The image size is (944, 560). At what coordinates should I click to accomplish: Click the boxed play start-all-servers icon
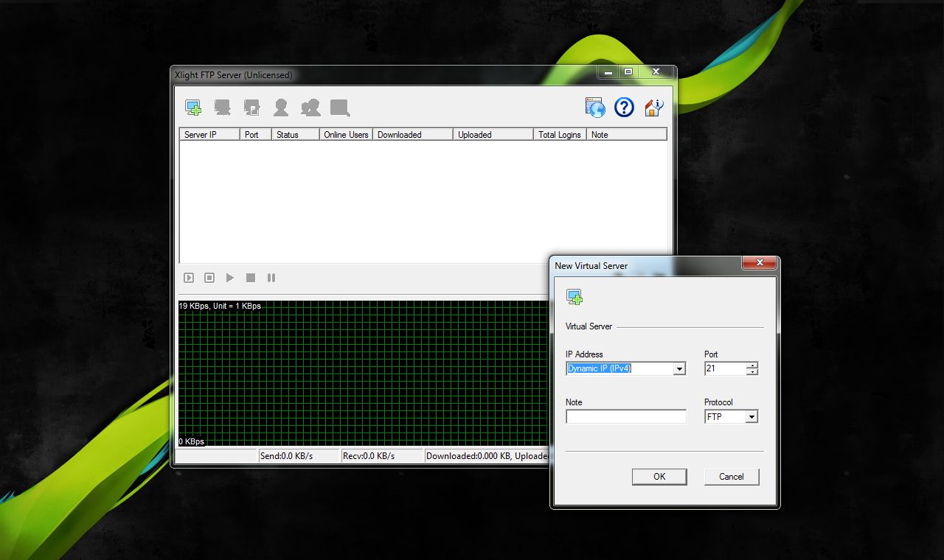click(x=189, y=278)
